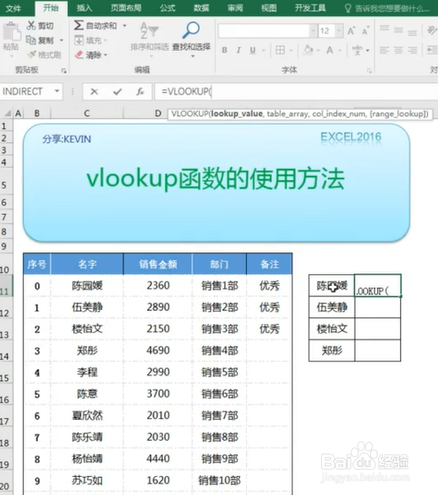
Task: Click the cell being edited with OOKUP(
Action: click(378, 286)
